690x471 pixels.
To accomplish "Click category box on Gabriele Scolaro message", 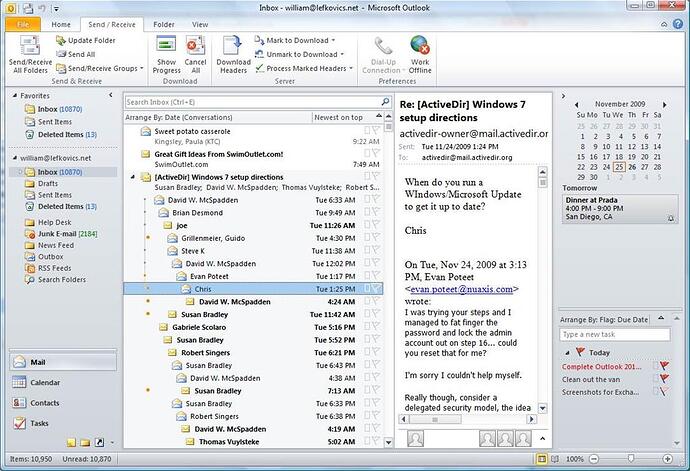I will click(x=367, y=327).
